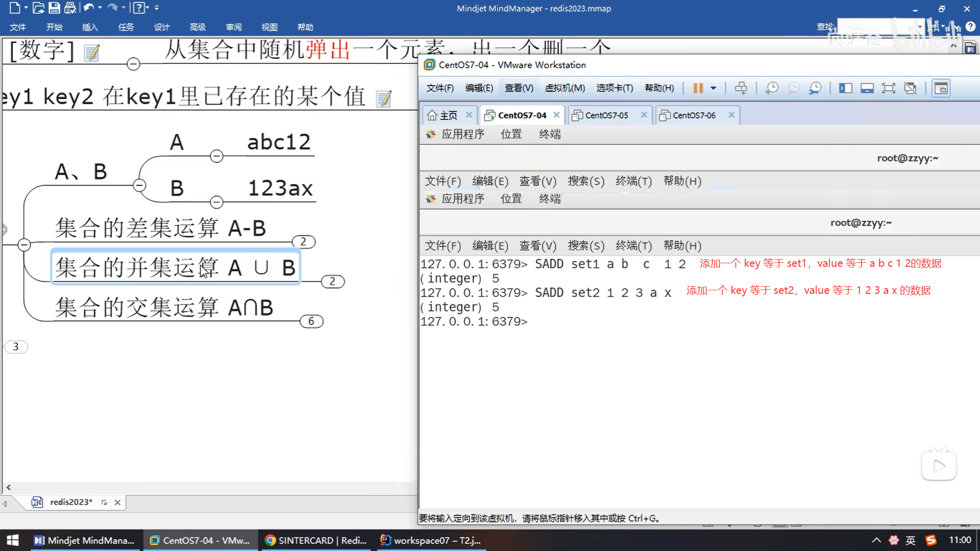Click the VMware pause virtual machine button
980x551 pixels.
[698, 88]
